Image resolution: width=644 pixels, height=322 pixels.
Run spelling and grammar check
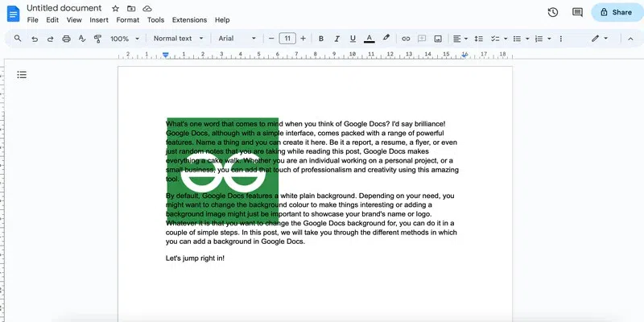pyautogui.click(x=82, y=39)
